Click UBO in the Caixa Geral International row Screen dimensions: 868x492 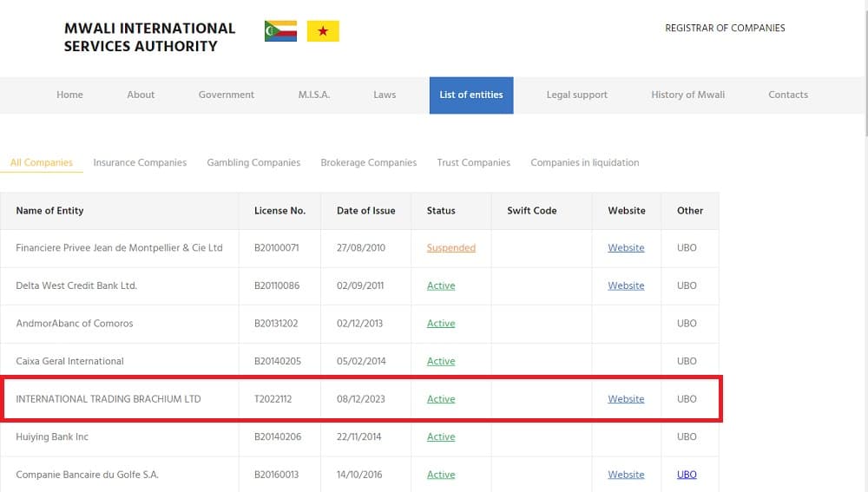click(687, 361)
